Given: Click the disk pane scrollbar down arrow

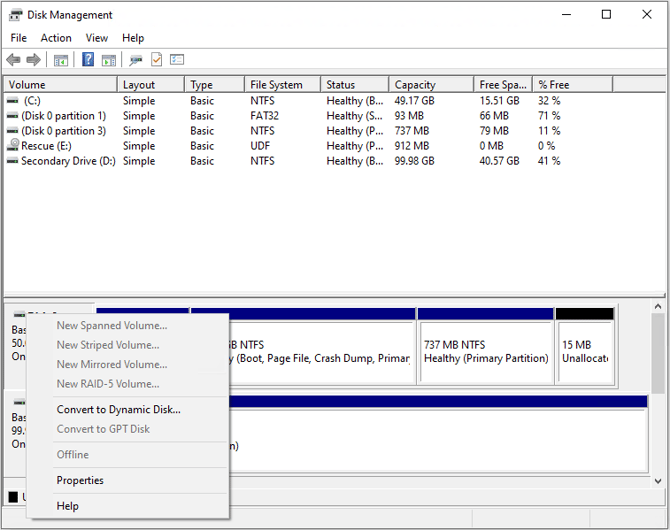Looking at the screenshot, I should tap(658, 481).
